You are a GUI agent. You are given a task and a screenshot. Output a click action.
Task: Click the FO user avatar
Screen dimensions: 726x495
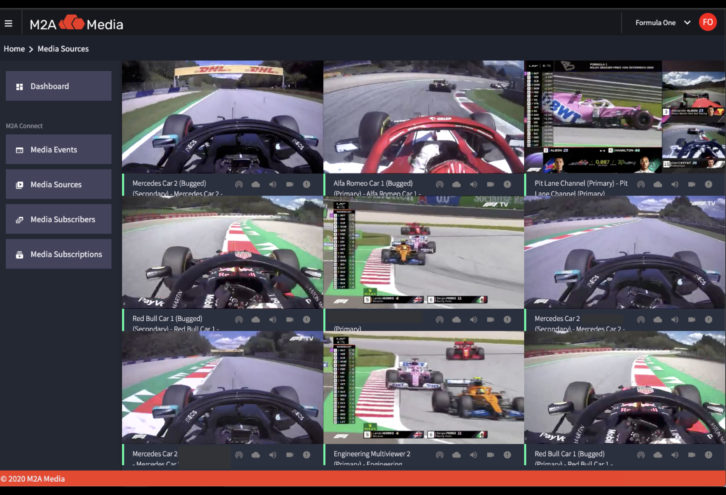pos(708,22)
